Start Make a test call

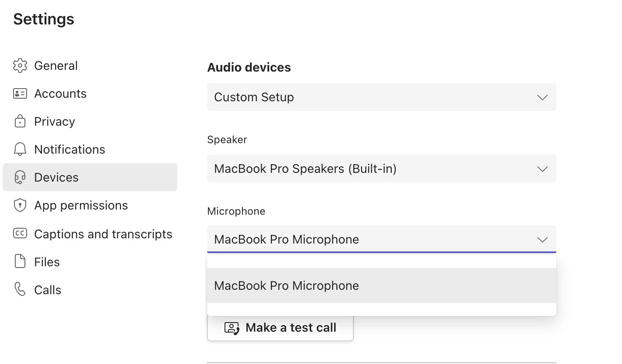(290, 327)
